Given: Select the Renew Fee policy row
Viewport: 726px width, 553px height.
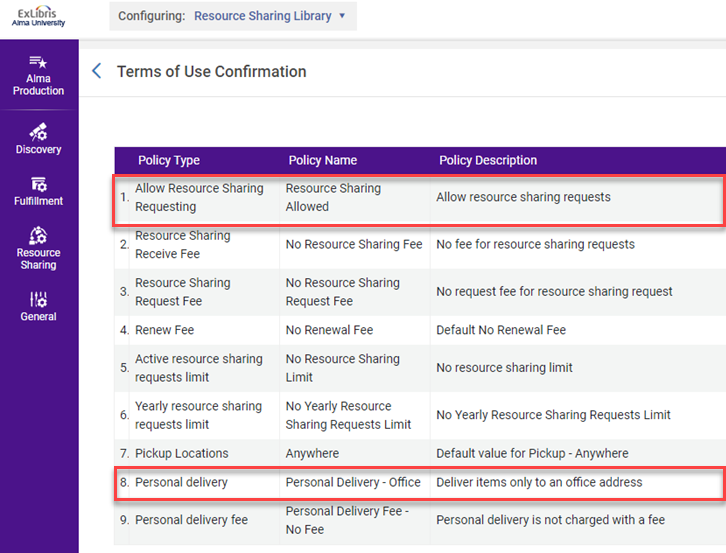Looking at the screenshot, I should pos(164,330).
